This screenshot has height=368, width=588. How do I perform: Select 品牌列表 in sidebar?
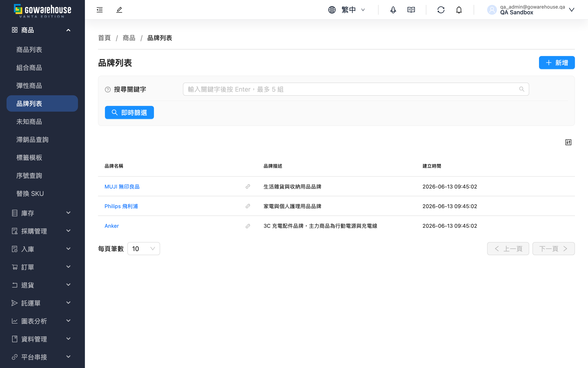point(42,103)
